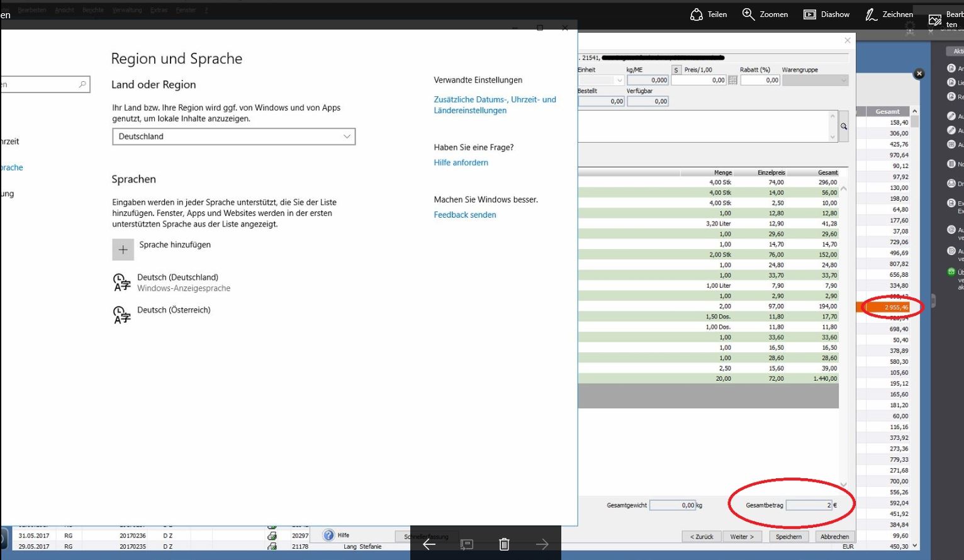Click the magnifier button beside the description box

844,126
